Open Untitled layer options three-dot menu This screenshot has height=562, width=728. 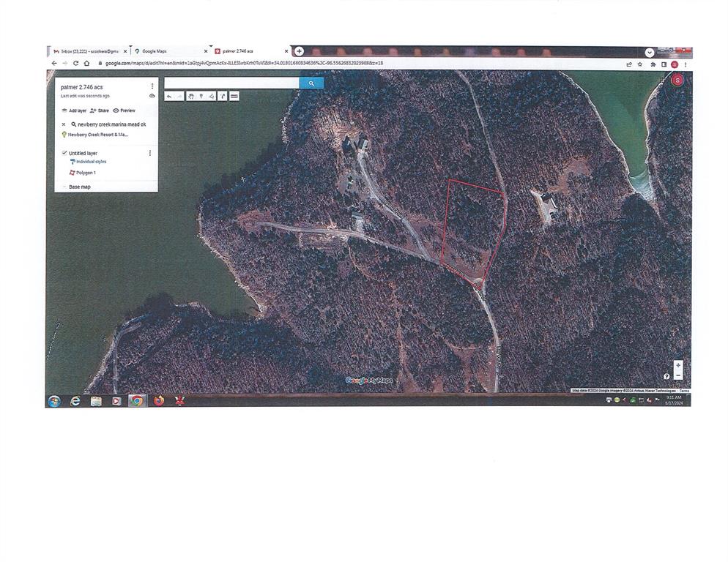(x=150, y=153)
